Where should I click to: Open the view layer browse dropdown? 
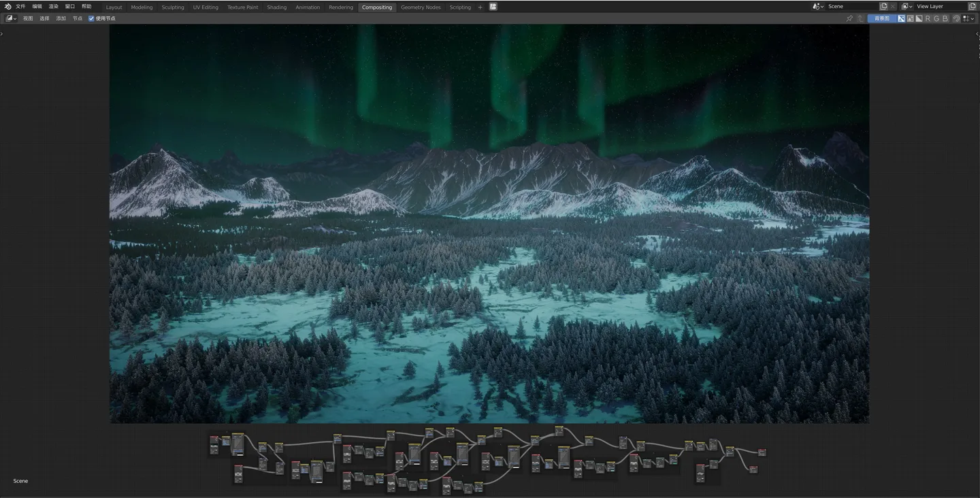click(907, 6)
